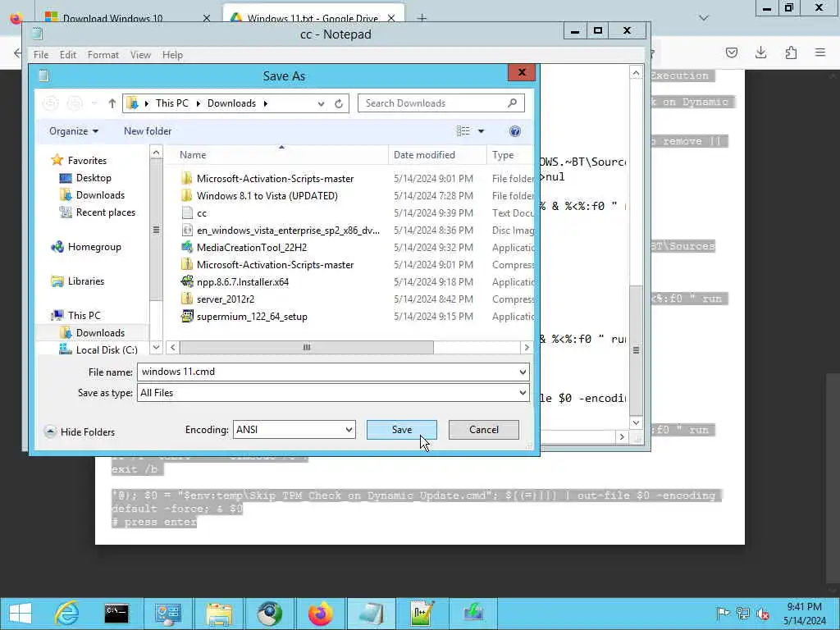The width and height of the screenshot is (840, 630).
Task: Select Microsoft-Activation-Scripts-master compressed file
Action: [275, 265]
